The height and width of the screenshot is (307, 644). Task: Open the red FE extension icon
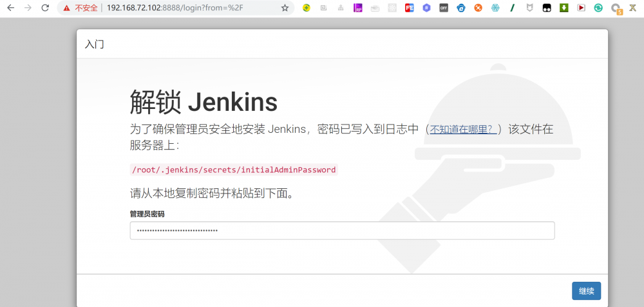(409, 8)
